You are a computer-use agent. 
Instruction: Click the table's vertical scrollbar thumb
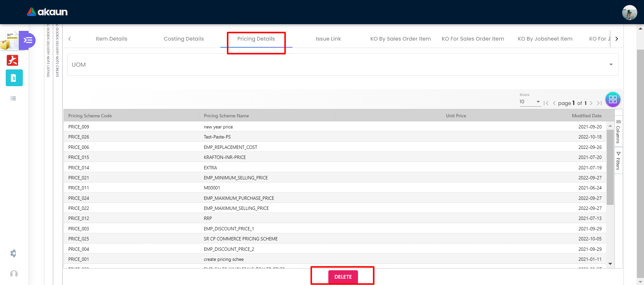click(x=610, y=167)
